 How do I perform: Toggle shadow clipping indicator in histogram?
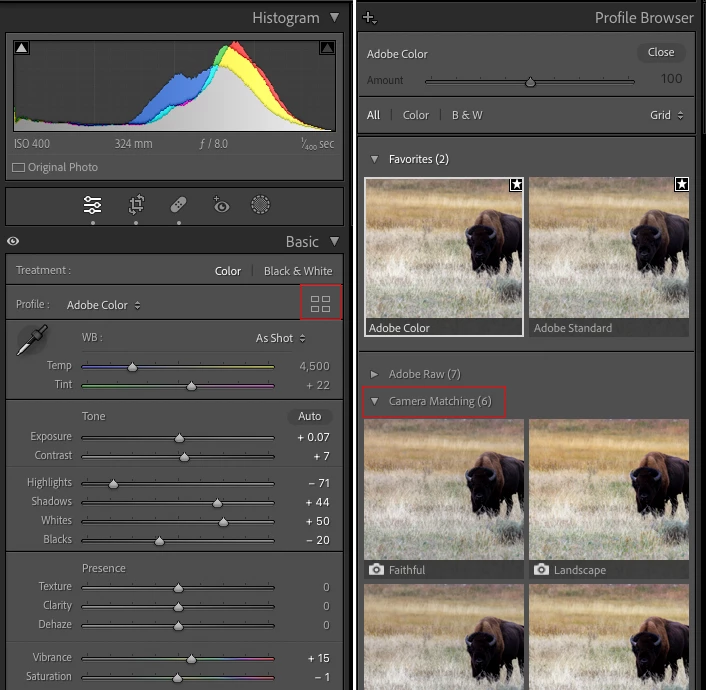(22, 48)
